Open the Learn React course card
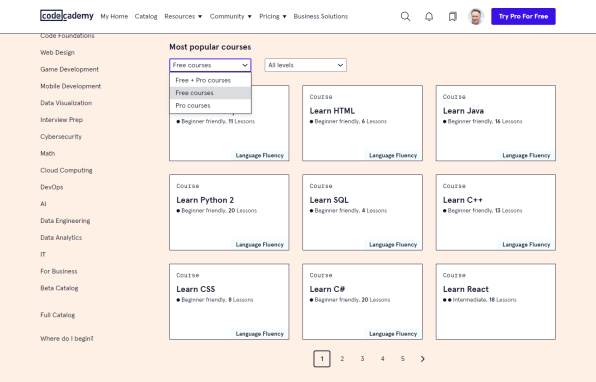596x382 pixels. 496,301
